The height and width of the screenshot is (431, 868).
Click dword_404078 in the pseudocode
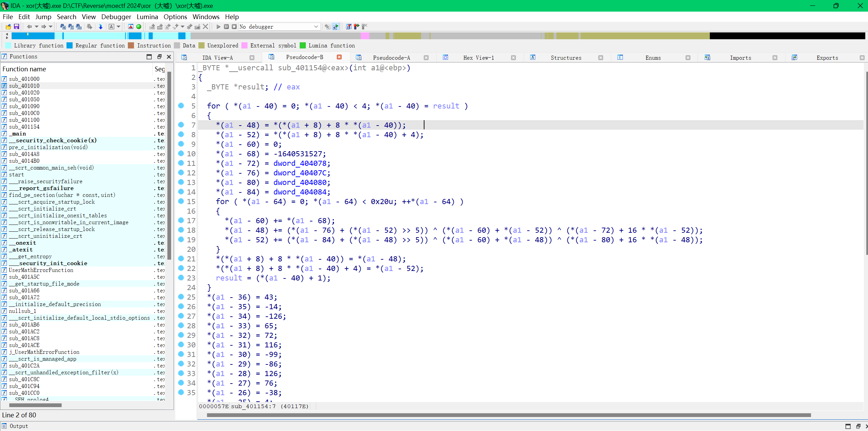click(x=300, y=163)
